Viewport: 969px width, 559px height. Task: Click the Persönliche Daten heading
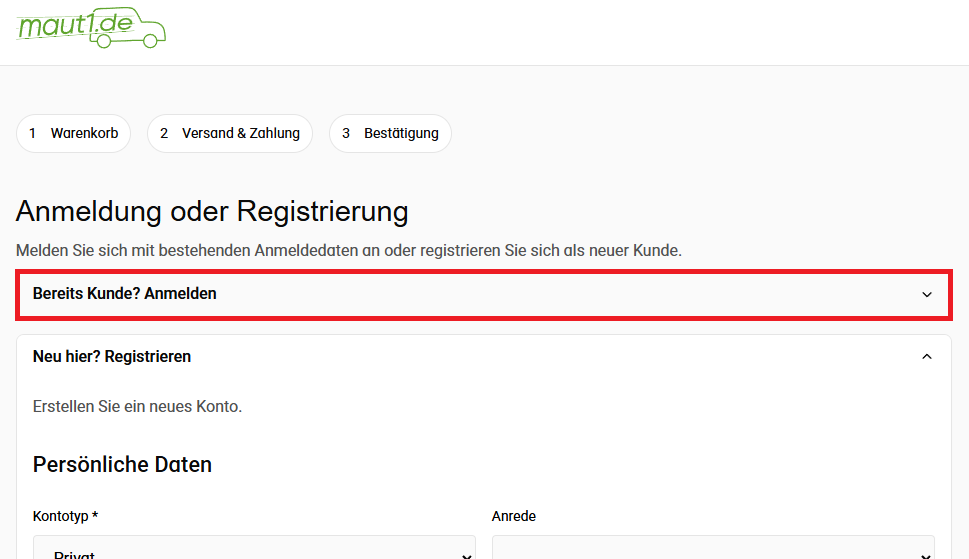point(122,465)
